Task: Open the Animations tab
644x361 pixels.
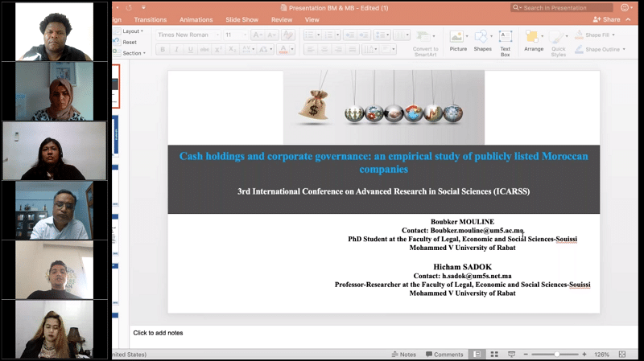Action: click(196, 19)
